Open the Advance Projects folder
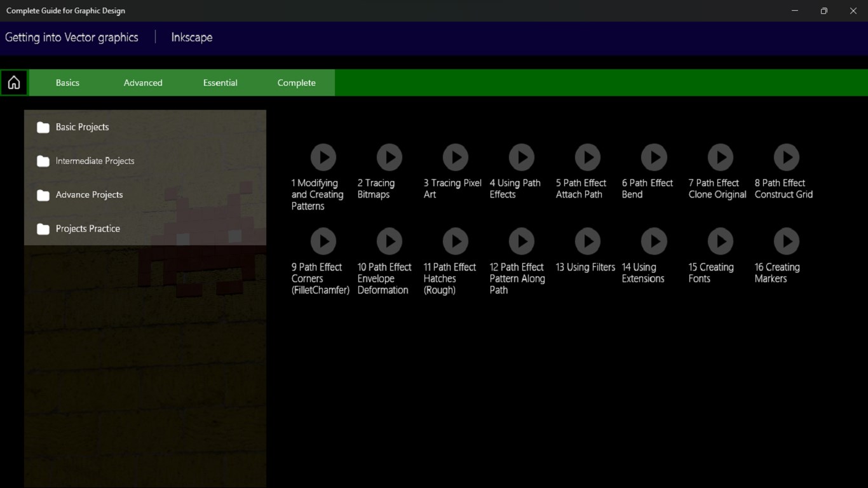This screenshot has width=868, height=488. pos(89,194)
